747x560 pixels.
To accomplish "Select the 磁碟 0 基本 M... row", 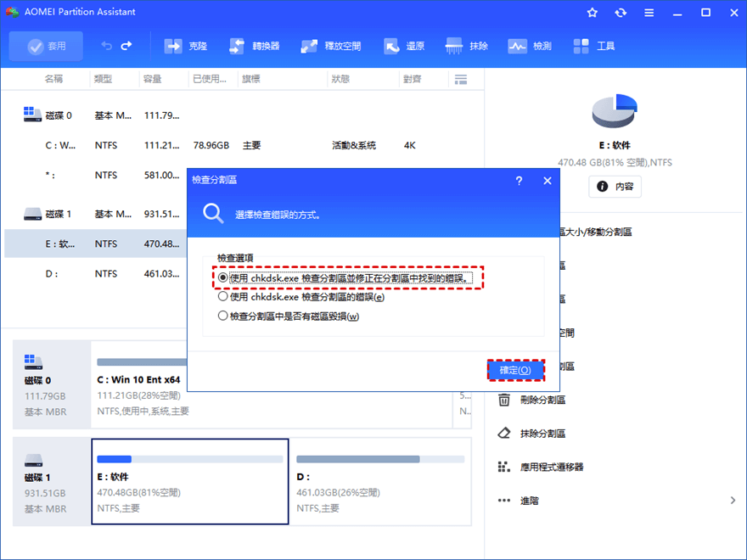I will point(243,115).
